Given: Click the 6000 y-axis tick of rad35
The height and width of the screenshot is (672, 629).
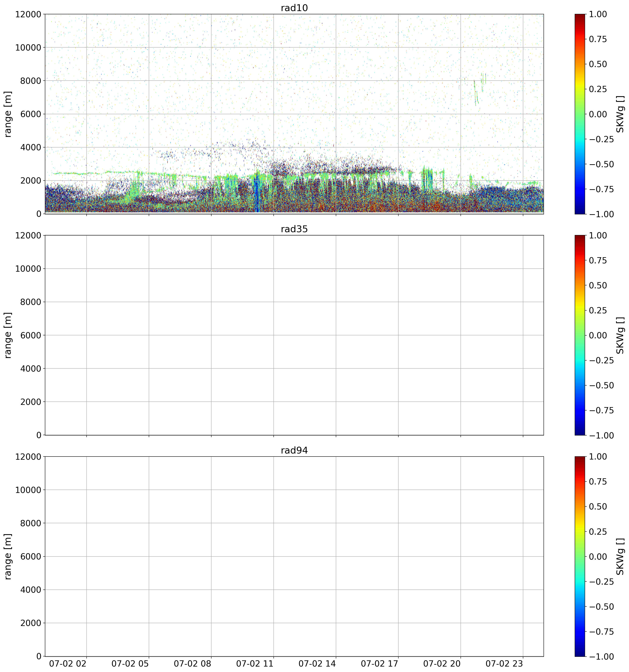Looking at the screenshot, I should click(31, 335).
